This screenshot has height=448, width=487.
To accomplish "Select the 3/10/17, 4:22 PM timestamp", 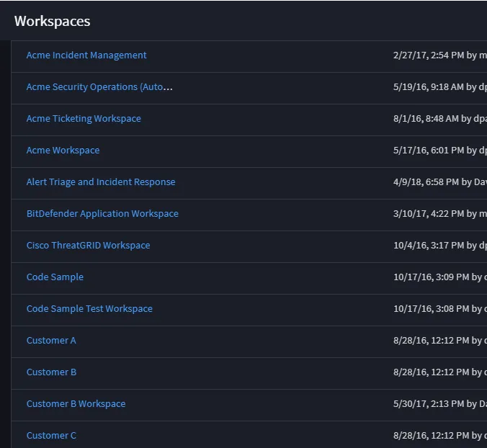I will (429, 214).
